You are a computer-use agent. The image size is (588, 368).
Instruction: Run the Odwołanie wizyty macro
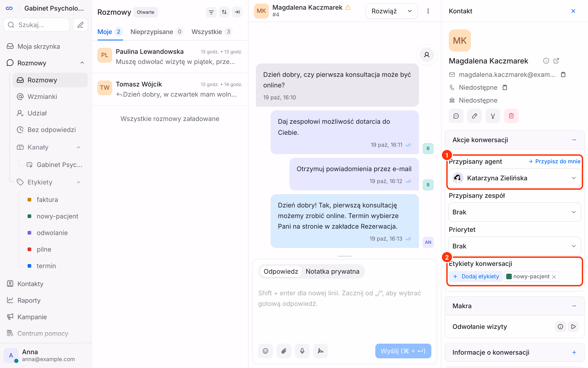(573, 327)
